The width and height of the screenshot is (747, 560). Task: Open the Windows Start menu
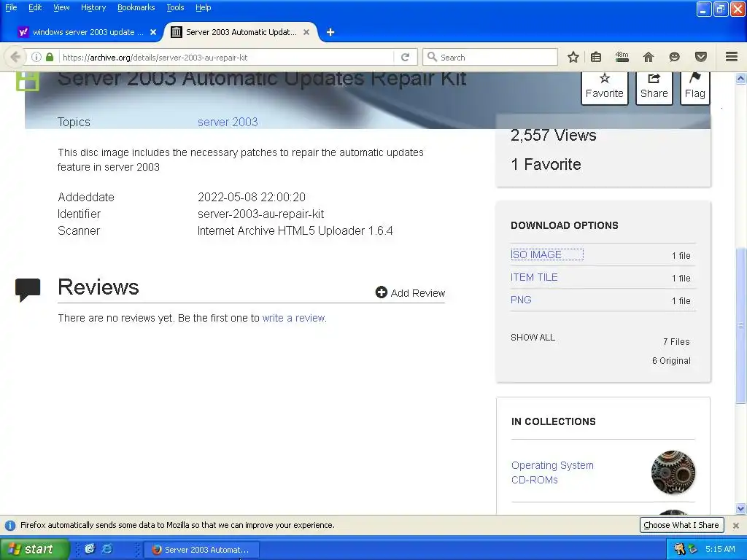[x=34, y=549]
